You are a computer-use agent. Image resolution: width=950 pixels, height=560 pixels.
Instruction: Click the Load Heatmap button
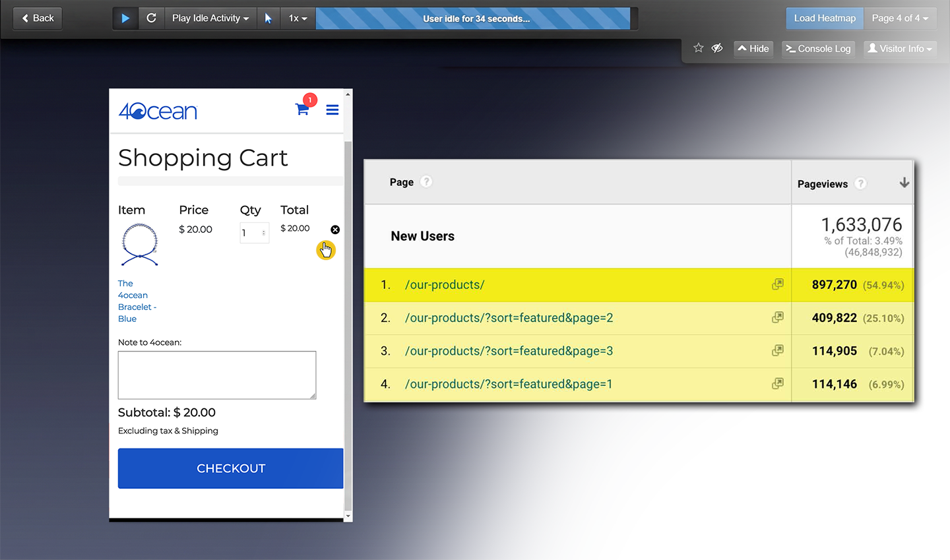(x=825, y=18)
